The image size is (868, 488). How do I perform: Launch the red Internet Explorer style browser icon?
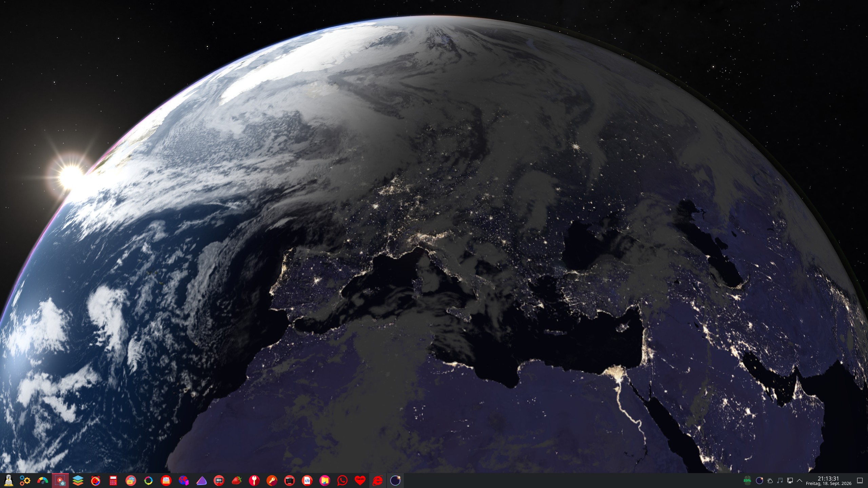(378, 481)
